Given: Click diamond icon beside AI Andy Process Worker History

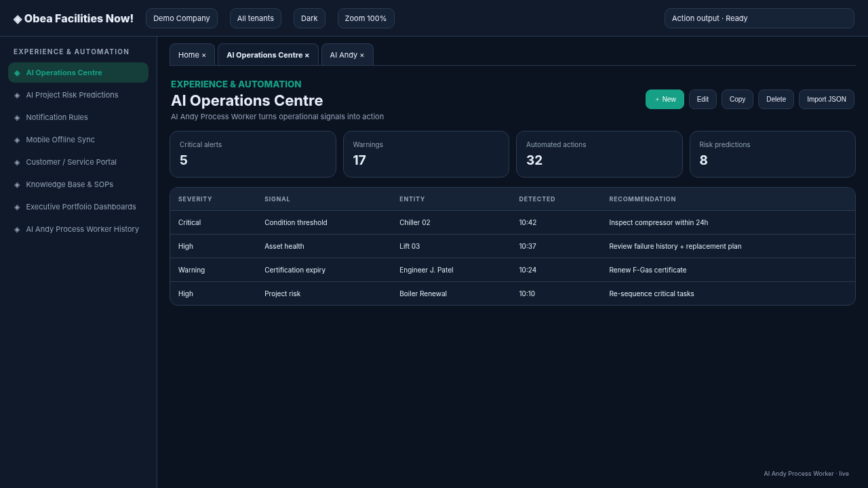Looking at the screenshot, I should click(x=17, y=230).
